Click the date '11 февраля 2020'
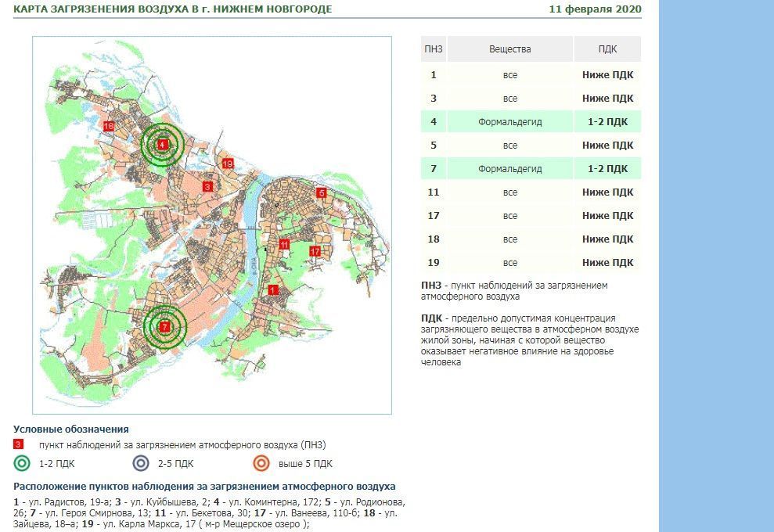The width and height of the screenshot is (774, 532). coord(595,9)
